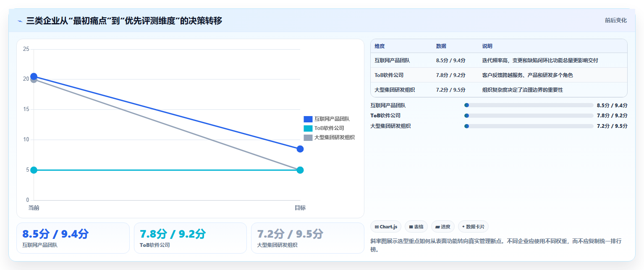Click progress value beside 大型集团研发组织 bar
This screenshot has height=270, width=644.
coord(612,126)
